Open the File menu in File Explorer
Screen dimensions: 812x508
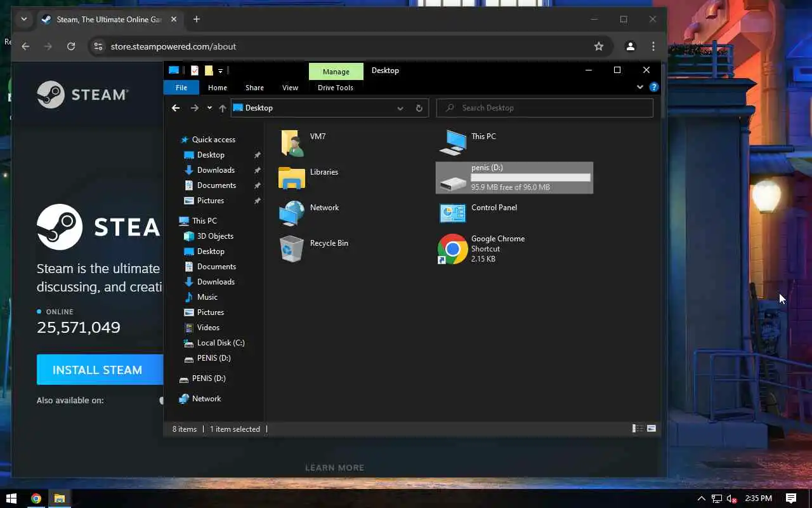181,88
